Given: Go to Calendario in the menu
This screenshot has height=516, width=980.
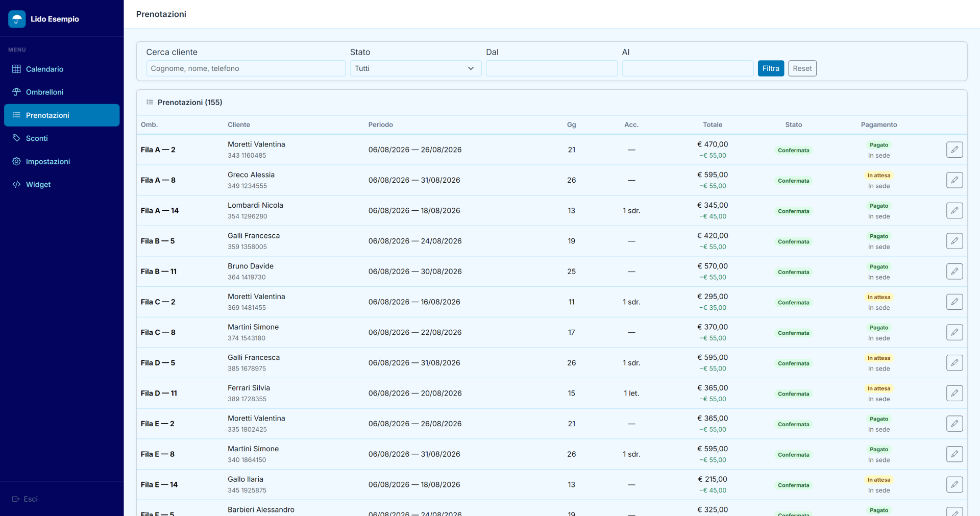Looking at the screenshot, I should tap(62, 69).
